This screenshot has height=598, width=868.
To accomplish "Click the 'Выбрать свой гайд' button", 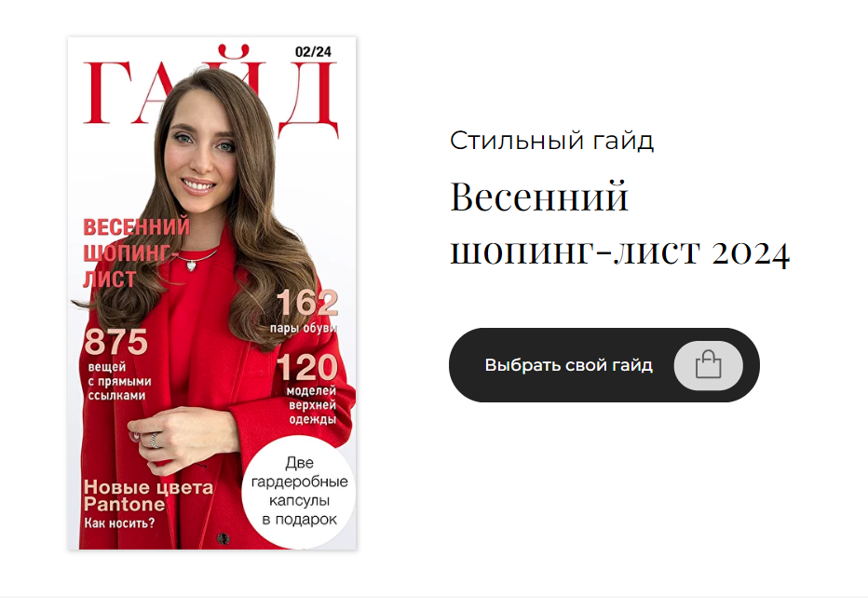I will point(604,365).
